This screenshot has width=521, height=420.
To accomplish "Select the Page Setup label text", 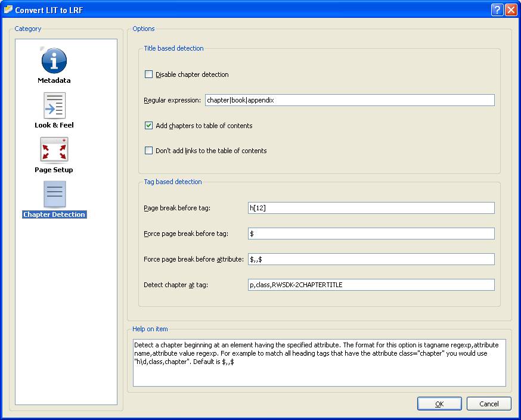I will [54, 170].
